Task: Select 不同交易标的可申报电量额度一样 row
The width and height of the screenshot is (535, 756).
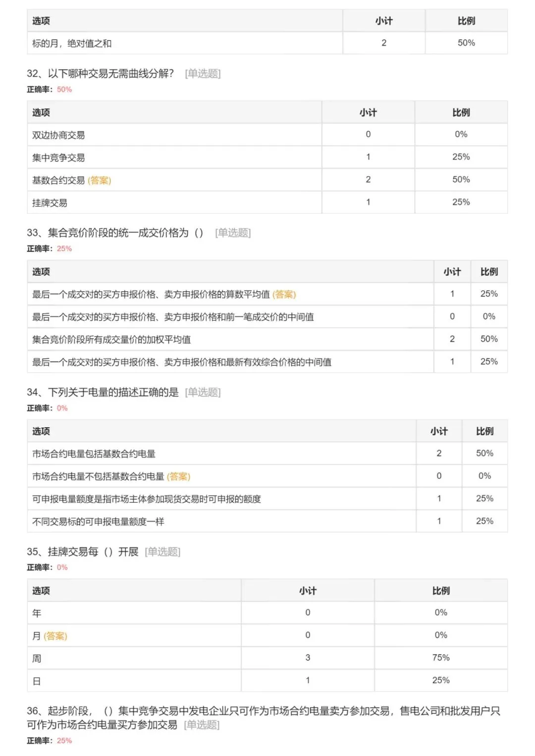Action: (267, 521)
